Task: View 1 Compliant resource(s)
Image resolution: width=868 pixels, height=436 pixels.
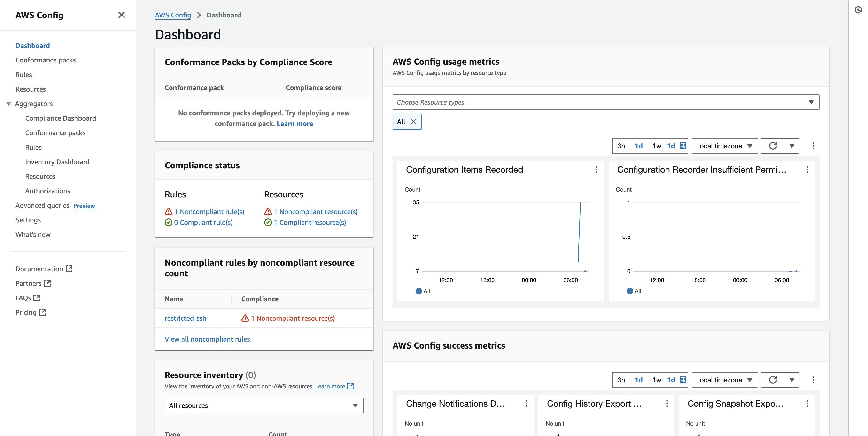Action: pyautogui.click(x=310, y=222)
